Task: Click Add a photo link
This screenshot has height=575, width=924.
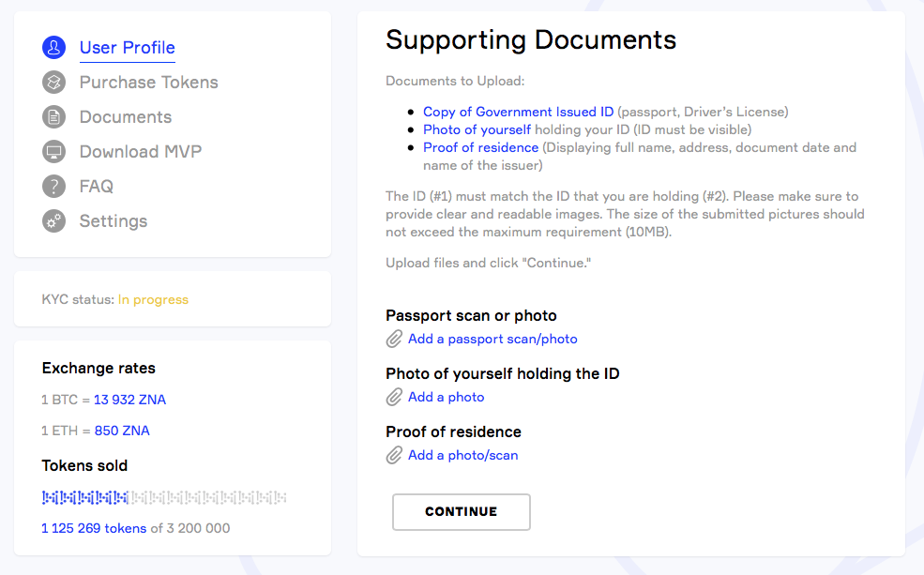Action: click(447, 398)
